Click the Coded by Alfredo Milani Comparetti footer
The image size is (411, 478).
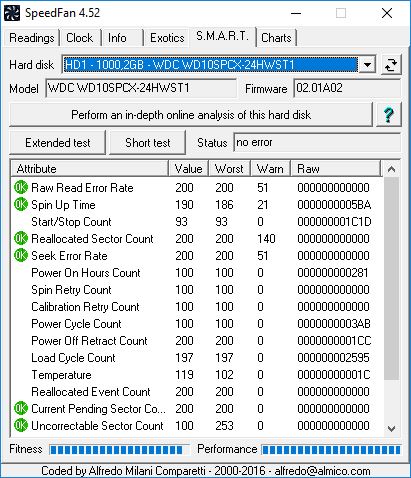206,471
